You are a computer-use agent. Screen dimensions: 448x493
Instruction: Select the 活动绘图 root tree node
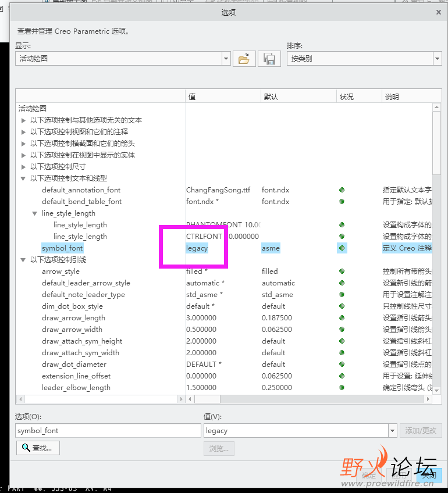click(33, 109)
